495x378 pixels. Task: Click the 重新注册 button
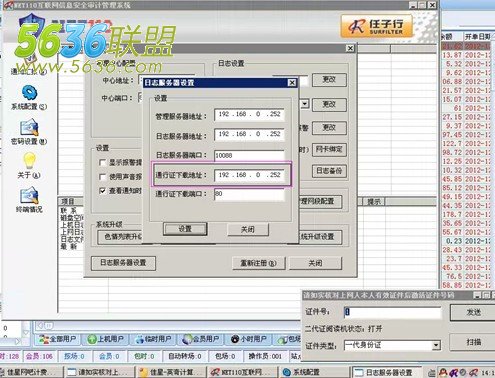pyautogui.click(x=258, y=263)
